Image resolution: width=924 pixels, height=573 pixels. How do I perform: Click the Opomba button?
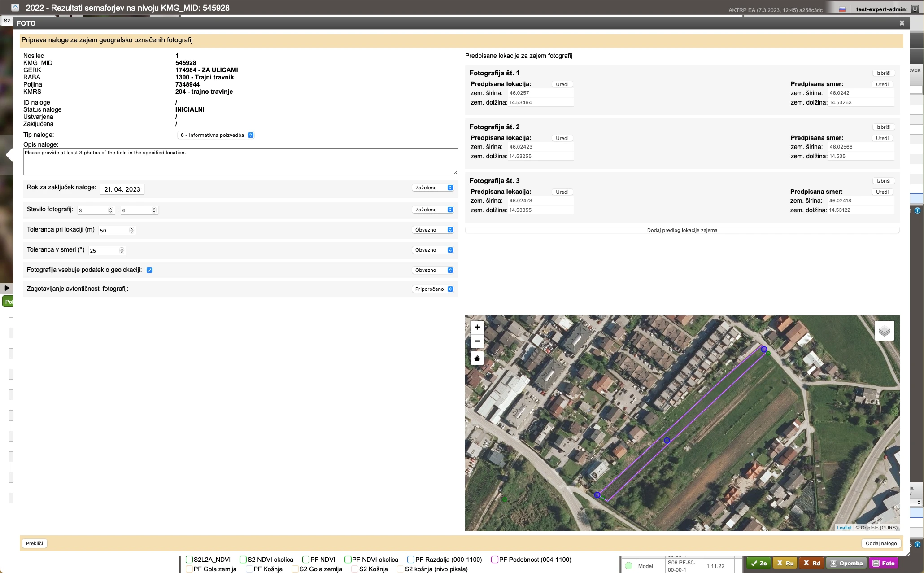846,563
